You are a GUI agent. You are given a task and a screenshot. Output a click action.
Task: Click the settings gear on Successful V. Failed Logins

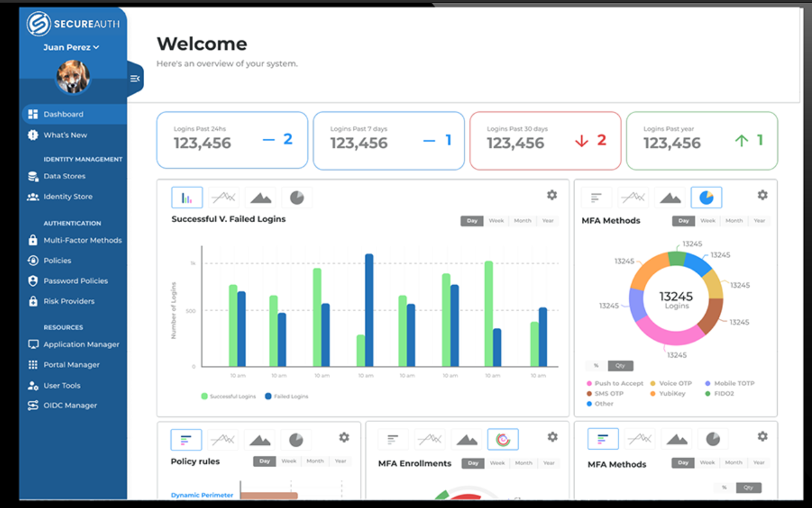point(551,195)
